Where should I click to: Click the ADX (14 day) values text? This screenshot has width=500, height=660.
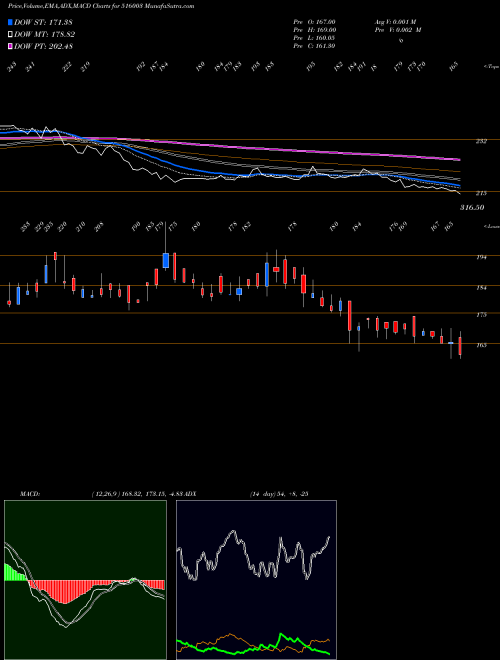tap(279, 494)
